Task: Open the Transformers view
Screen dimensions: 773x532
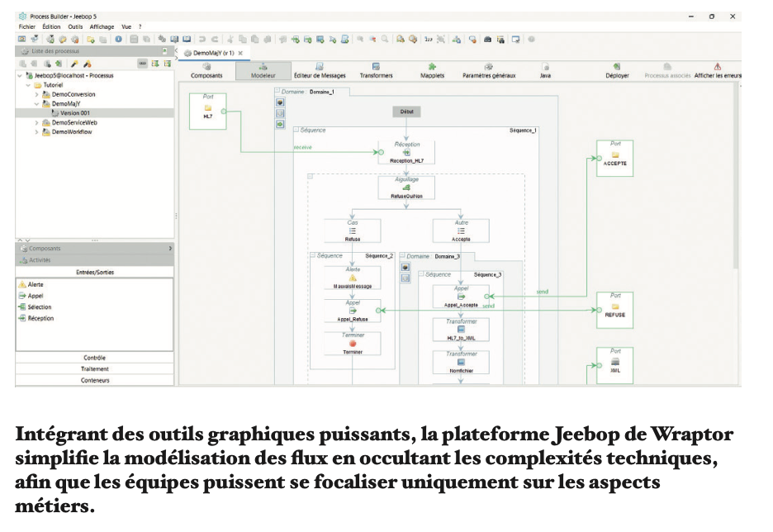Action: [x=376, y=71]
